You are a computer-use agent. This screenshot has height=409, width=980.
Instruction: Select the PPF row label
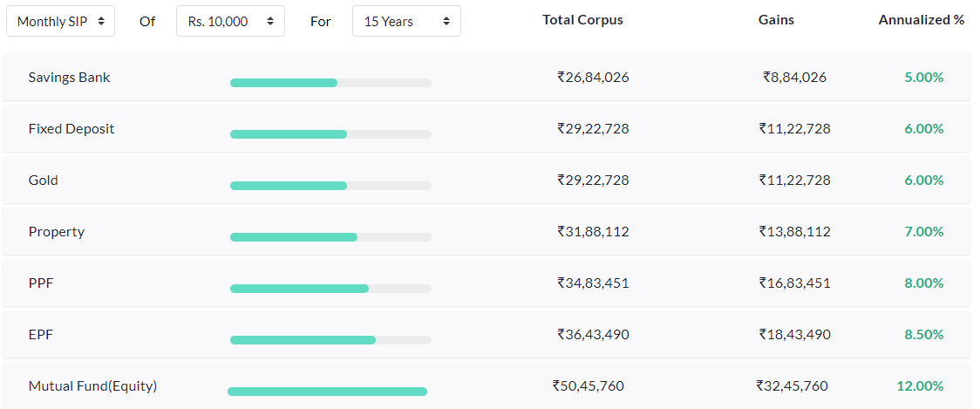tap(41, 283)
